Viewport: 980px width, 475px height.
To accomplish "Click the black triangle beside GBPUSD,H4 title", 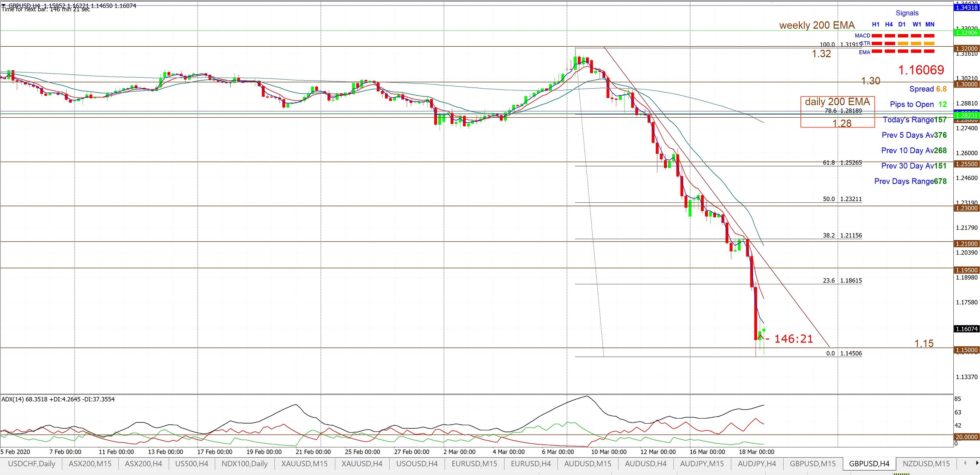I will click(4, 5).
